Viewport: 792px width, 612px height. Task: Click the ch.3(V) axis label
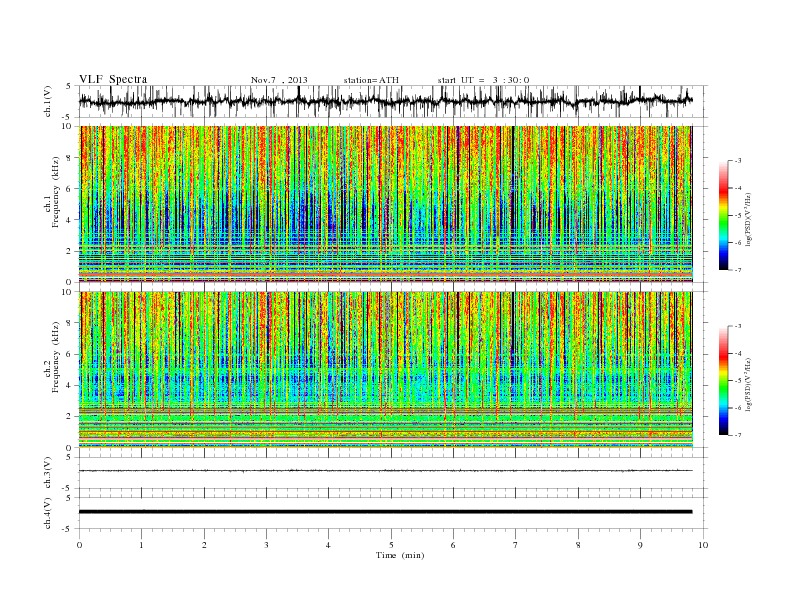[x=48, y=473]
